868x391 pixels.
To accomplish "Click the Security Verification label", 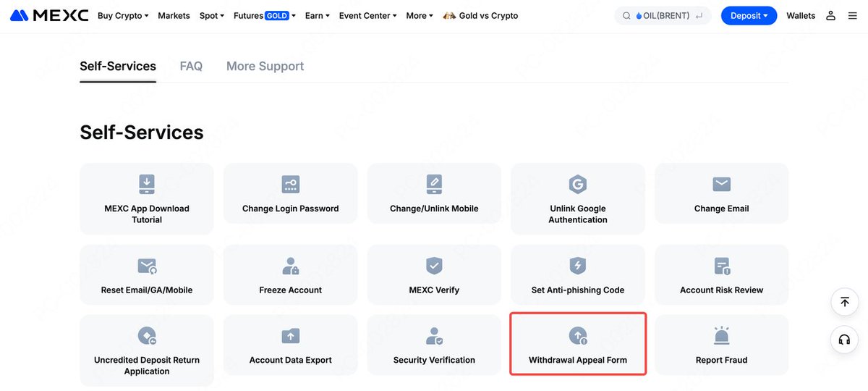I will pos(434,360).
